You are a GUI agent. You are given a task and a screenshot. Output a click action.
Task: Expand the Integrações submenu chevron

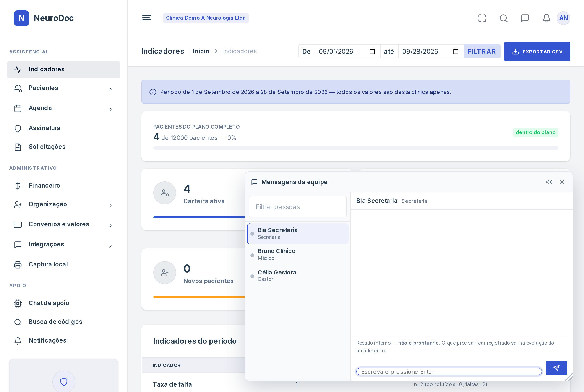click(110, 245)
